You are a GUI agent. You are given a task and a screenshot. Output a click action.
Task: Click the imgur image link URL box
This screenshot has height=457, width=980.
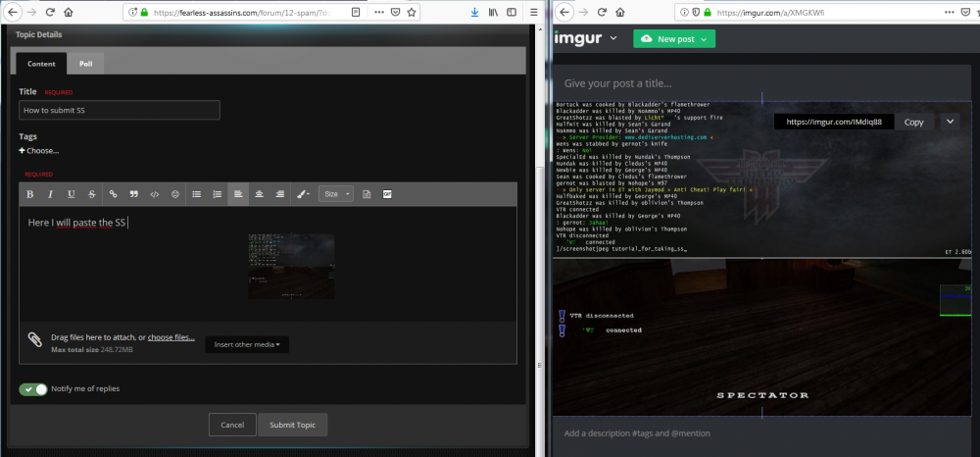[x=834, y=122]
